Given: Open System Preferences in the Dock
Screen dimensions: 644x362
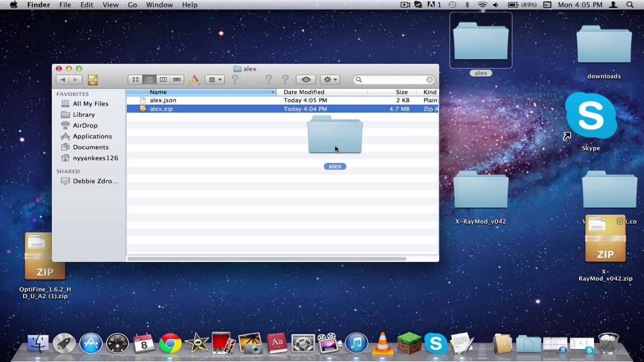Looking at the screenshot, I should click(303, 343).
